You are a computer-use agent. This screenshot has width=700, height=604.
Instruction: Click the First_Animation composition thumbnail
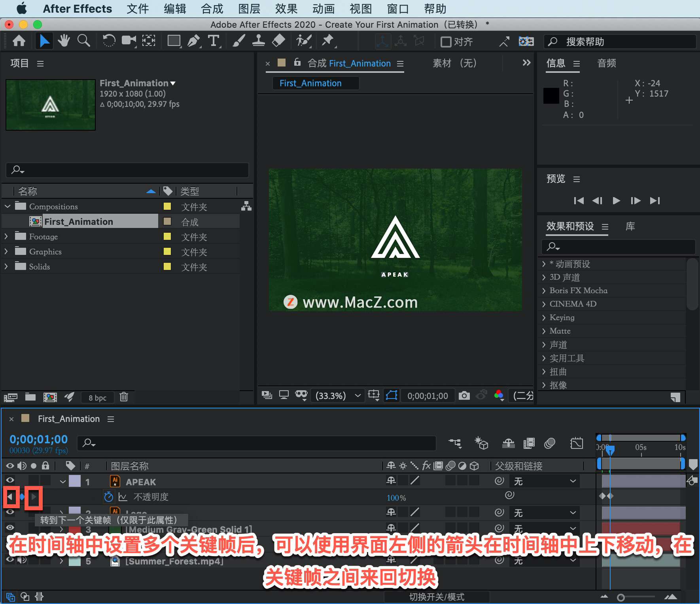[51, 105]
